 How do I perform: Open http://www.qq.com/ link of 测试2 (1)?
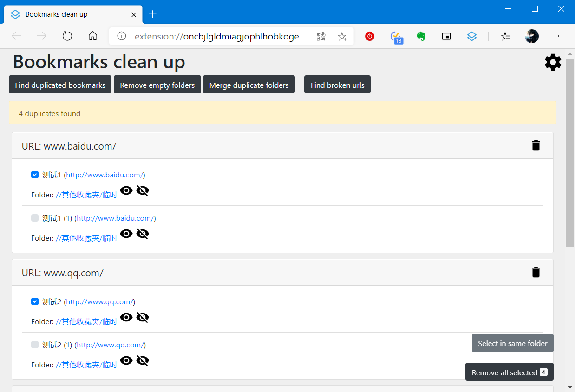click(110, 345)
